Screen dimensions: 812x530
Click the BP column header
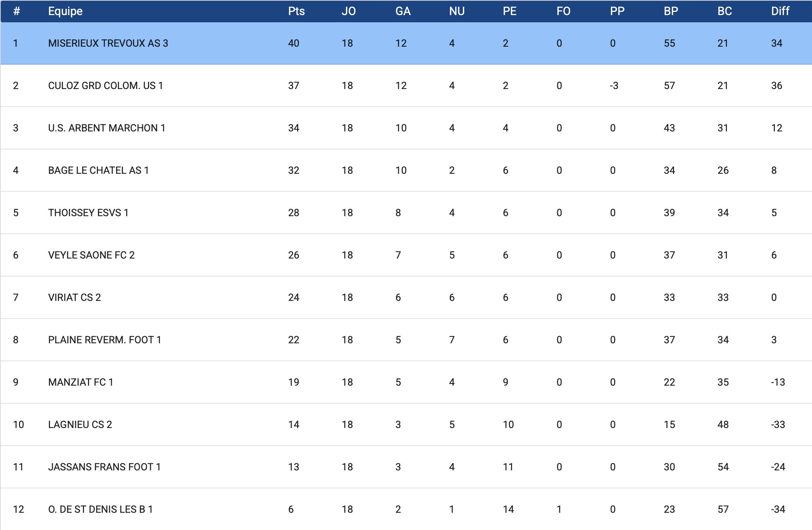point(671,11)
